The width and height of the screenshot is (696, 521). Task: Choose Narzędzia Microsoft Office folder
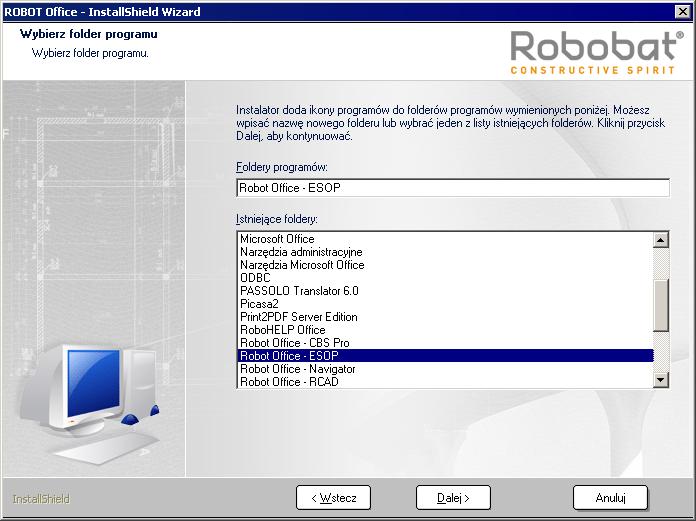(x=446, y=265)
